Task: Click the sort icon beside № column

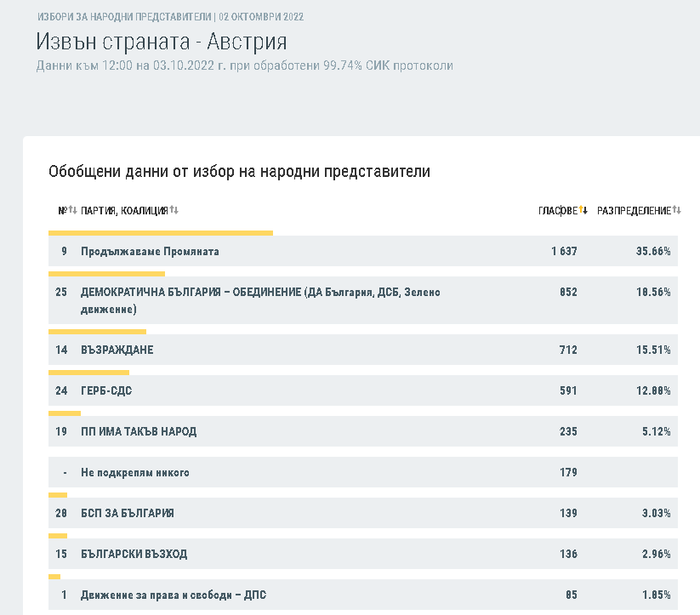Action: click(x=72, y=210)
